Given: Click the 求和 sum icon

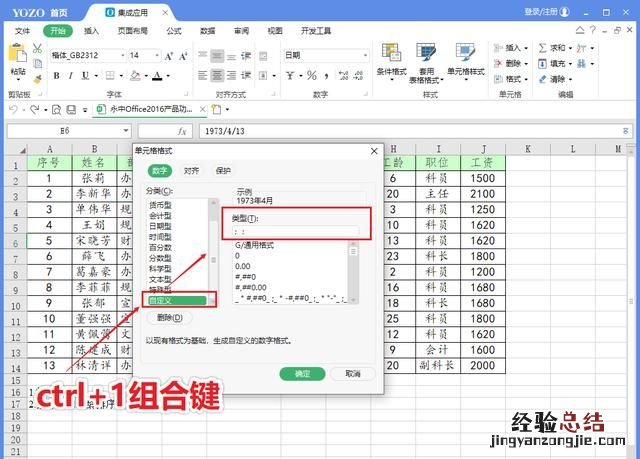Looking at the screenshot, I should (542, 48).
